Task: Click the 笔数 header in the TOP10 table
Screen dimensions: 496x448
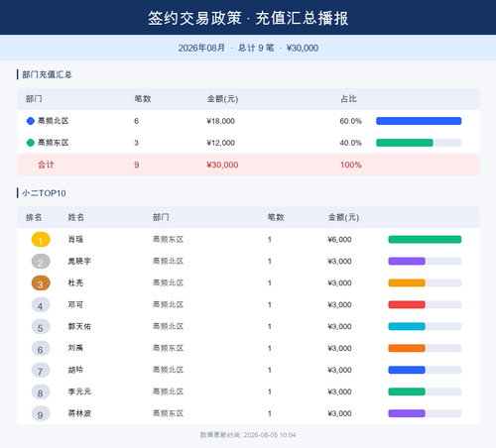Action: (276, 217)
